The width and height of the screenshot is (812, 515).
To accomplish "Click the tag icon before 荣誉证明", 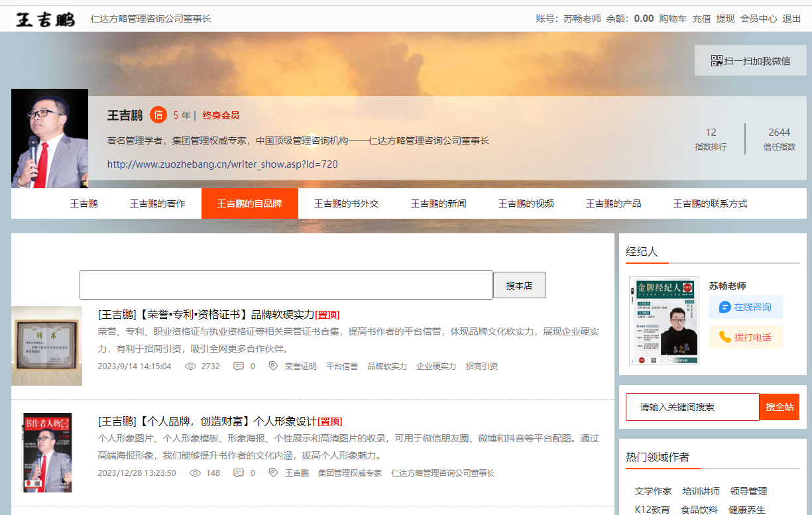I will [273, 366].
